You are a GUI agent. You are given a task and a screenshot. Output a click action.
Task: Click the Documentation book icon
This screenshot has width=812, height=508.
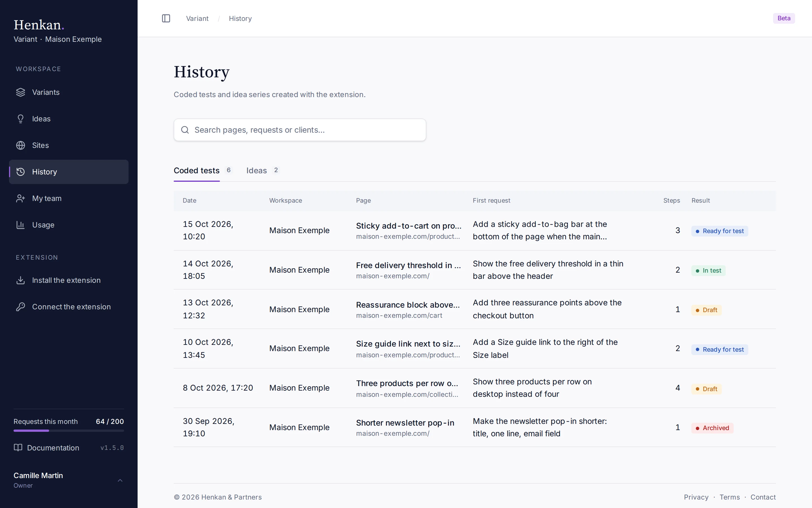(x=18, y=448)
